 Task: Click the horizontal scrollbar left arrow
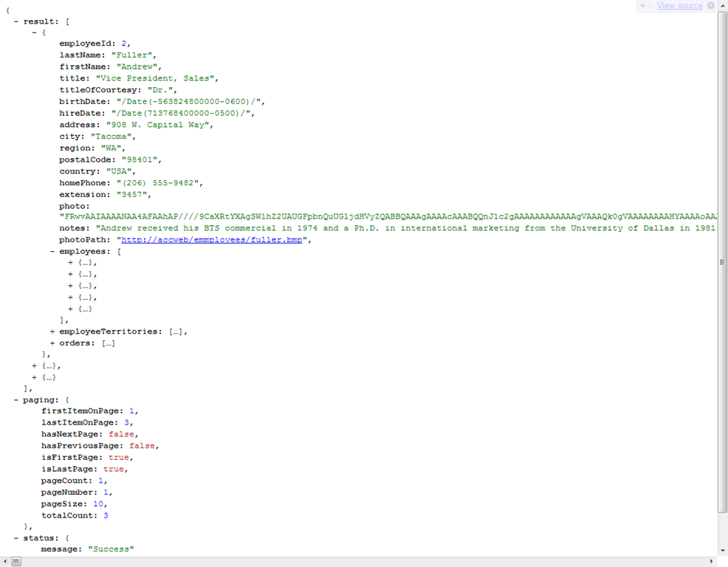click(4, 562)
